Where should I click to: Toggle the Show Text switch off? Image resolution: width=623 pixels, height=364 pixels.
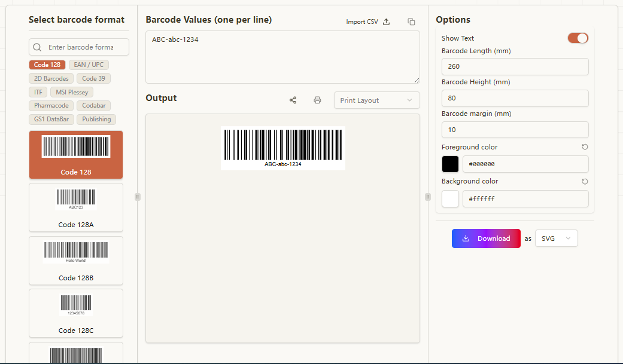tap(578, 38)
